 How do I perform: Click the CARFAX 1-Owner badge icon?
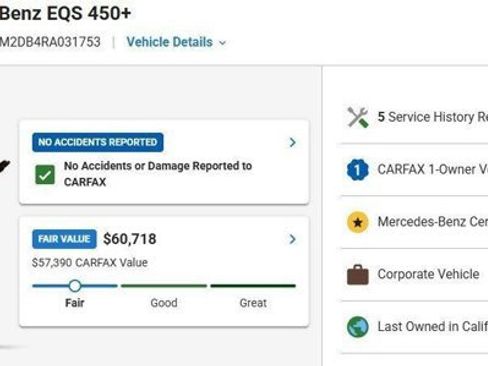[x=358, y=170]
